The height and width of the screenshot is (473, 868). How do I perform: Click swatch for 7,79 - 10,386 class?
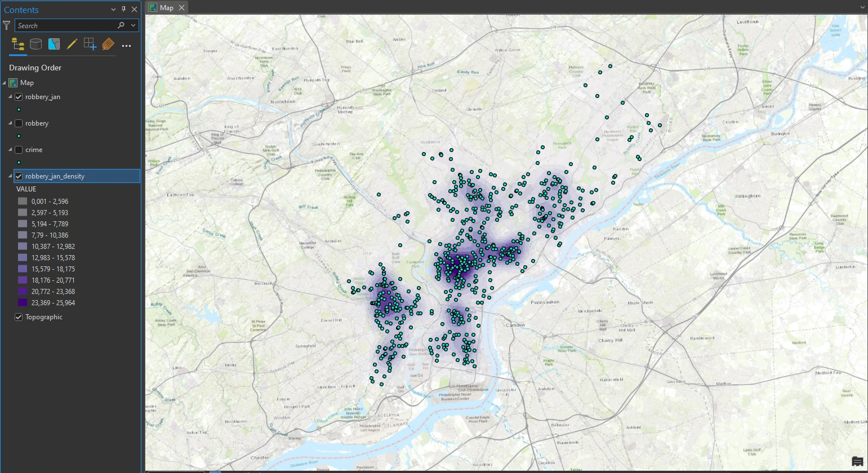23,235
